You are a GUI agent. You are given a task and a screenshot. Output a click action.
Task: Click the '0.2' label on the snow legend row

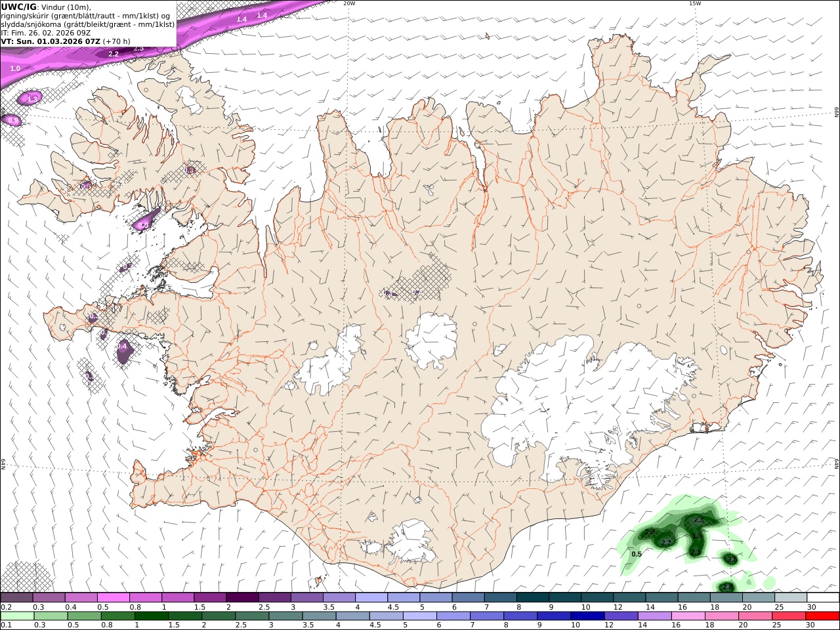[x=5, y=607]
